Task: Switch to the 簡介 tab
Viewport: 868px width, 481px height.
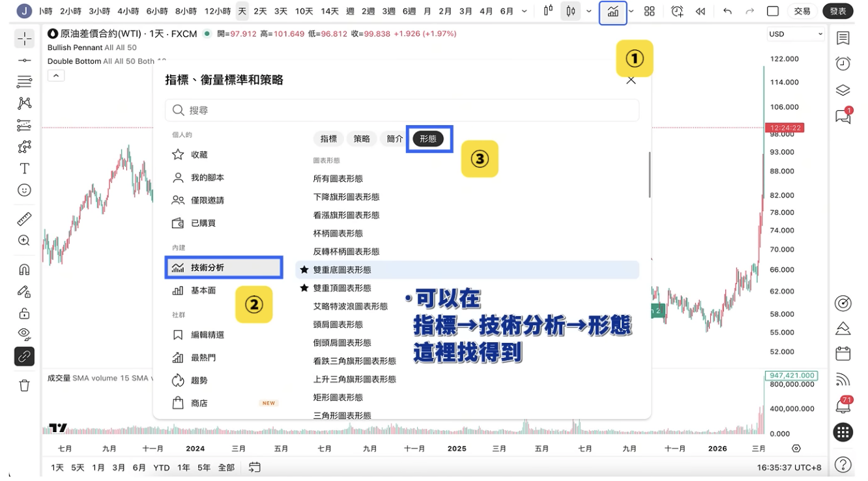Action: (394, 139)
